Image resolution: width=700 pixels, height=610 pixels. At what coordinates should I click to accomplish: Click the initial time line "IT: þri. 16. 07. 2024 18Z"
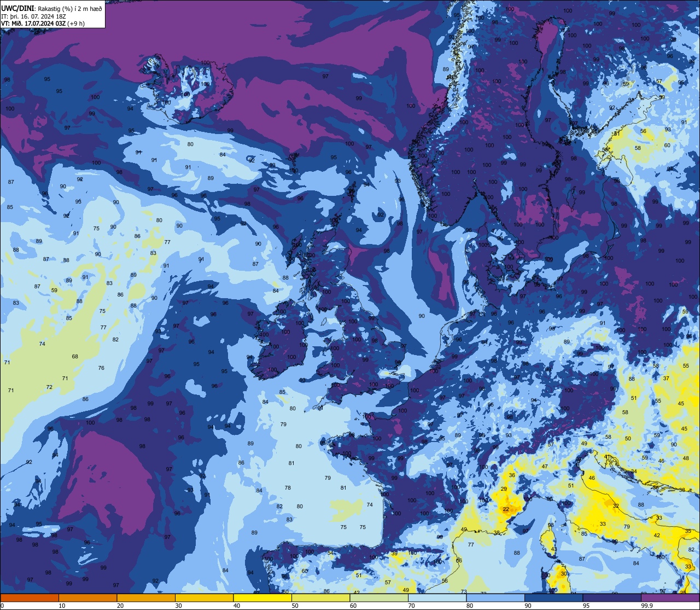coord(33,16)
